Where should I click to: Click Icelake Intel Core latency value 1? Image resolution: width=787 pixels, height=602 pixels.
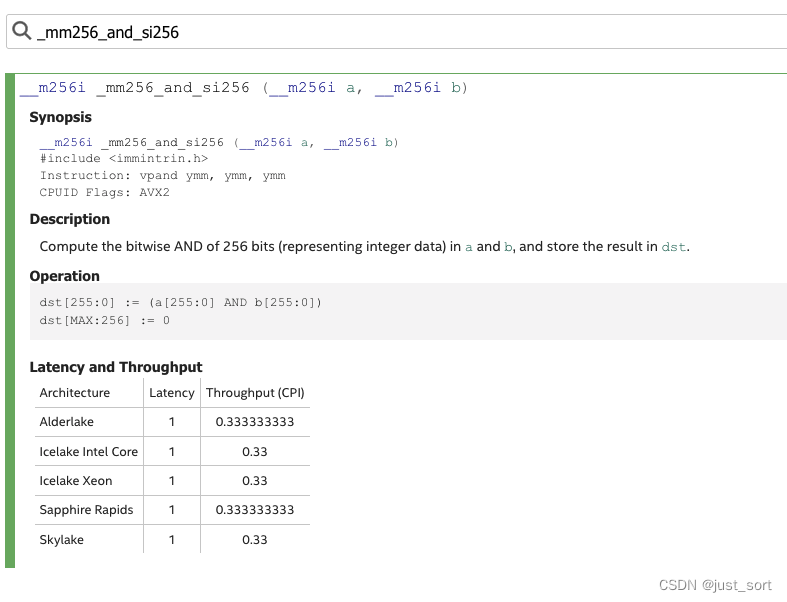click(172, 452)
